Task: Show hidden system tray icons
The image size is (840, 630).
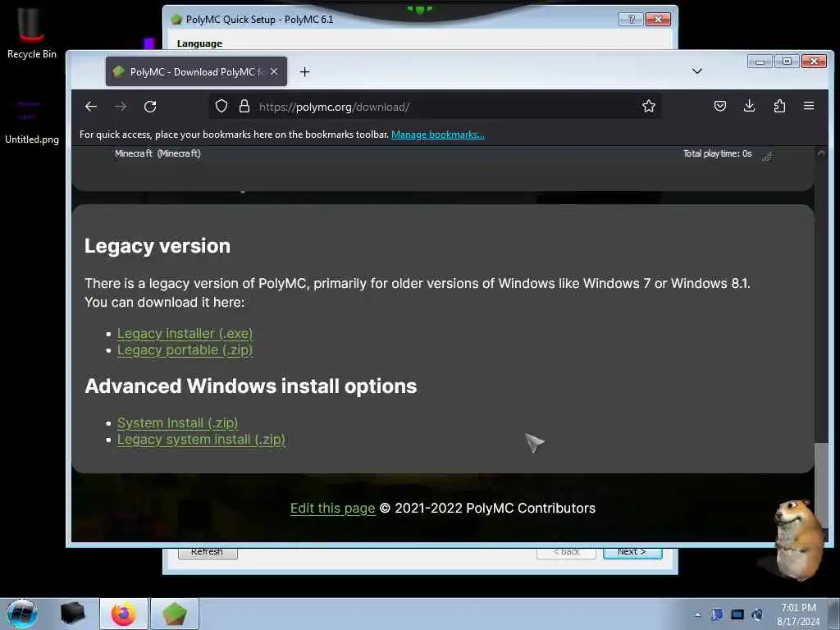Action: click(697, 614)
